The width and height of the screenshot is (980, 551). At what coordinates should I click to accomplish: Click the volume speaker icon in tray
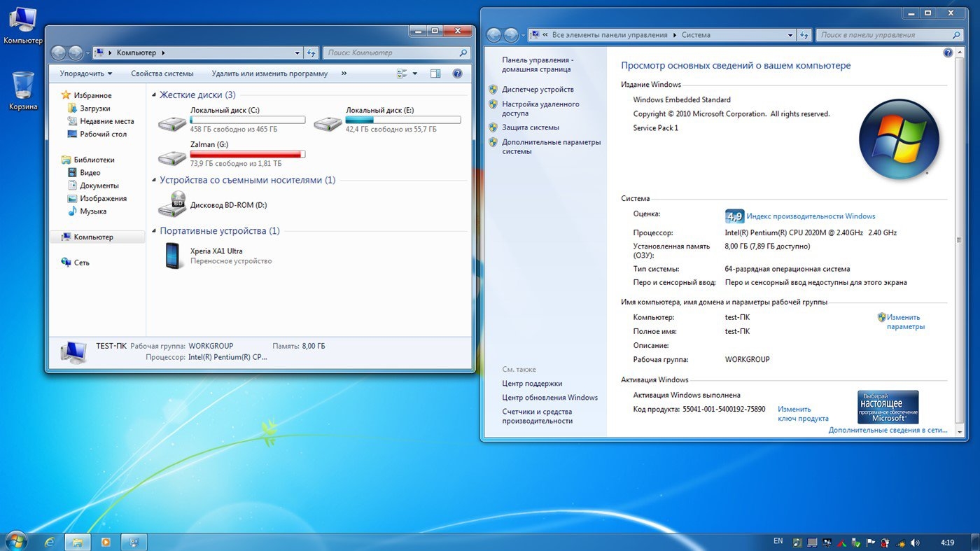(x=915, y=542)
